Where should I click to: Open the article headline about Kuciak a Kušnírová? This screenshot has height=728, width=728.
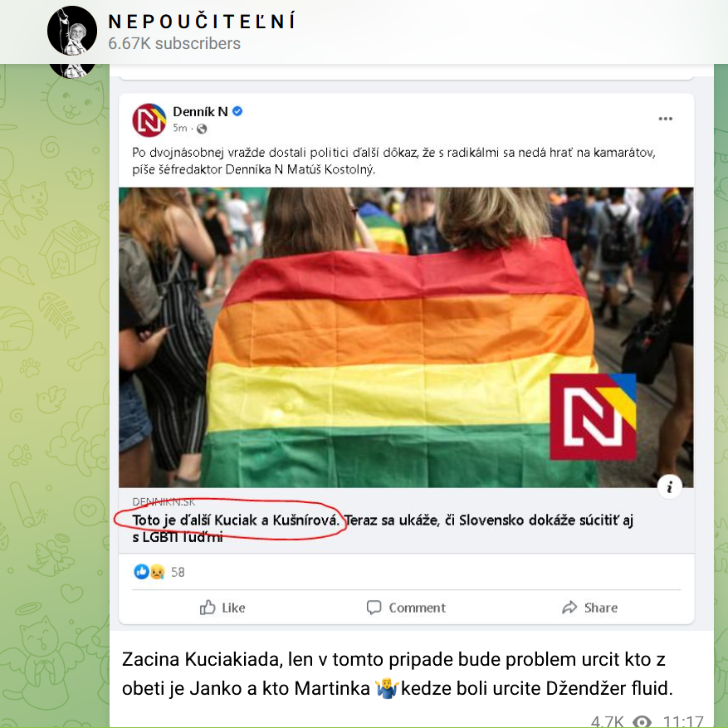point(383,528)
